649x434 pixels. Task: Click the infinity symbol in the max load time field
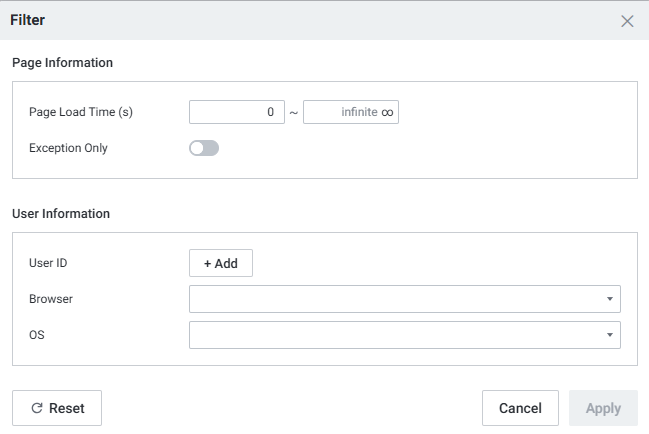(387, 112)
